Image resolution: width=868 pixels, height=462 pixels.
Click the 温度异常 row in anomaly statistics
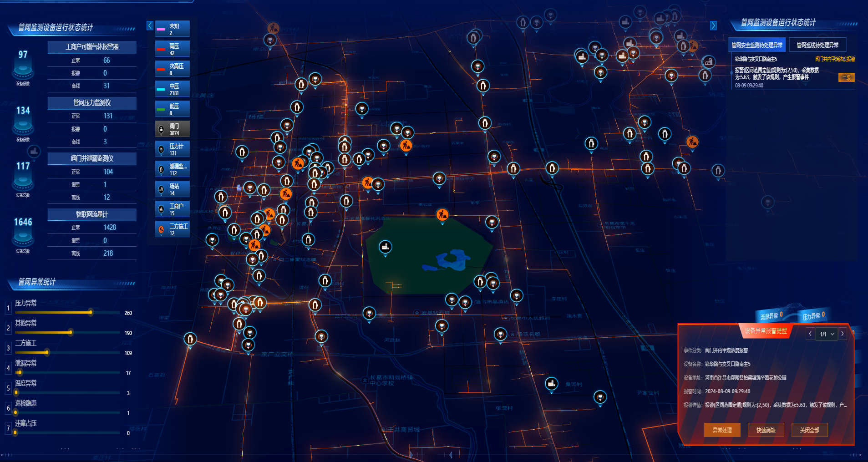pyautogui.click(x=69, y=387)
